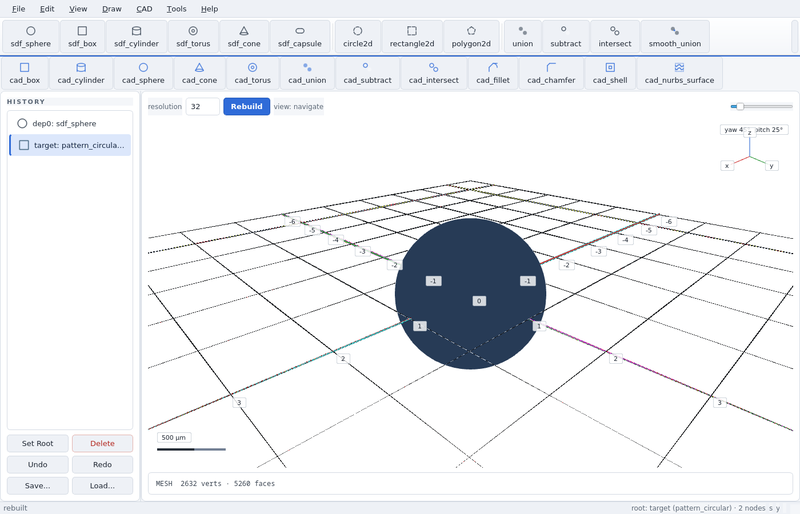Select the sdf_cone tool
The width and height of the screenshot is (800, 514).
click(244, 37)
